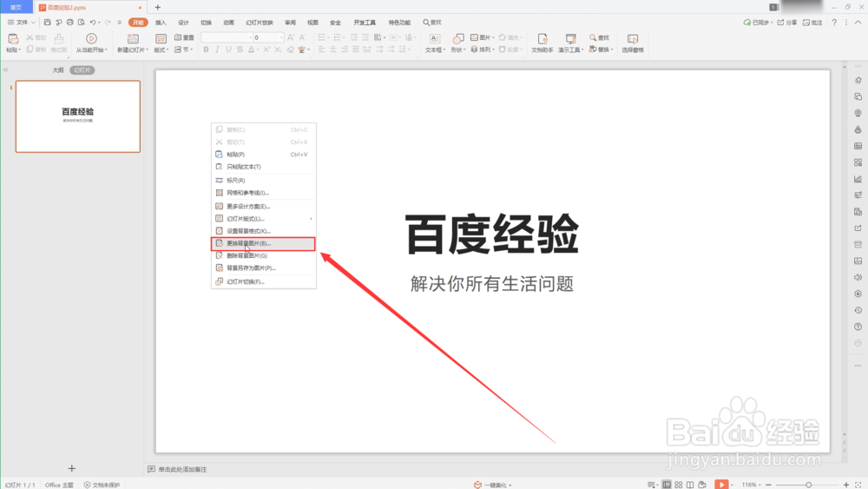Screen dimensions: 868x489
Task: Choose 设置背景格式(K) in context menu
Action: pos(264,231)
